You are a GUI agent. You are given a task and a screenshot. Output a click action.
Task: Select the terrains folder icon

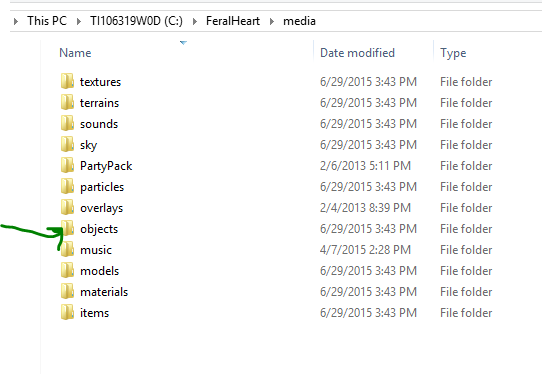67,102
